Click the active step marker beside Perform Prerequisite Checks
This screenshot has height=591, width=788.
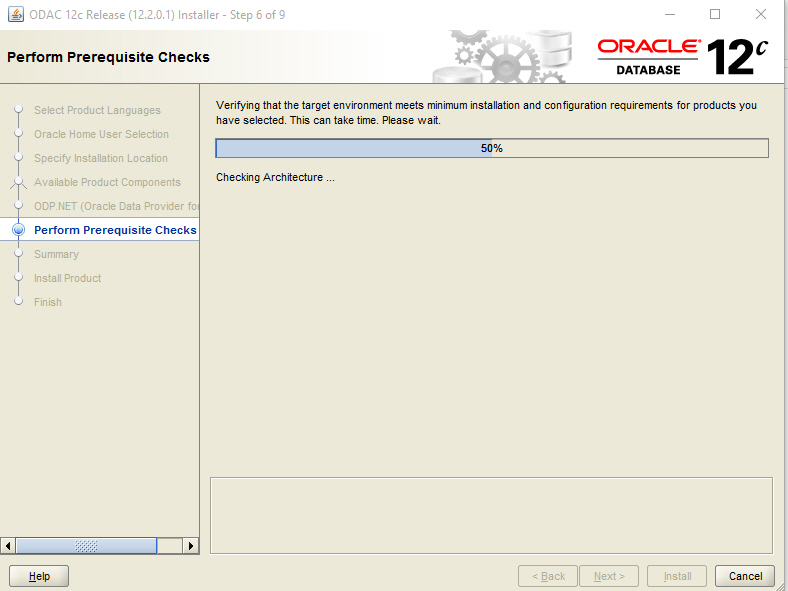coord(19,230)
